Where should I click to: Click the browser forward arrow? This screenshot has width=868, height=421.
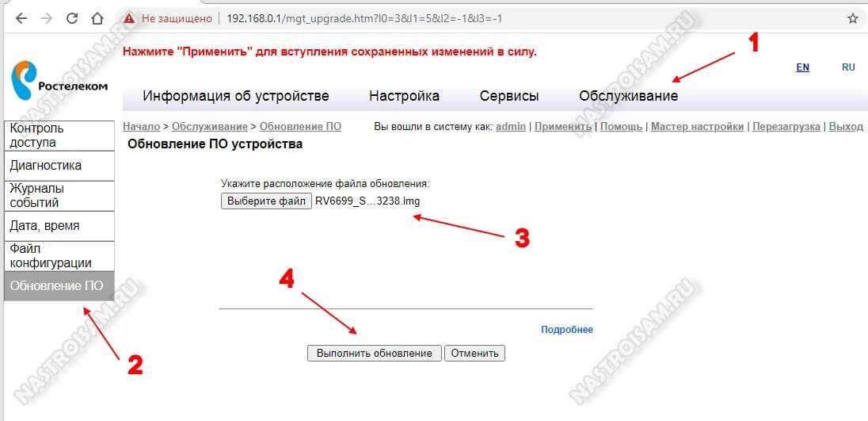(46, 18)
